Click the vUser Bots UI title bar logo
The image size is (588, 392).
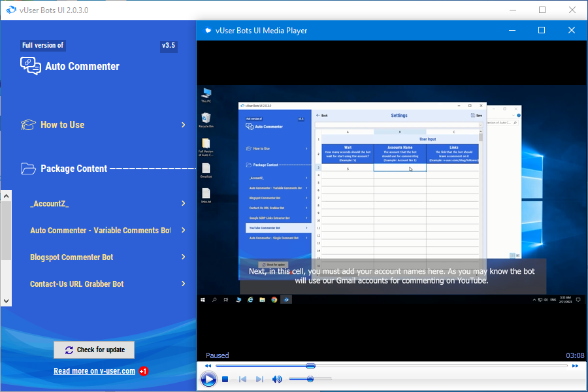(11, 10)
